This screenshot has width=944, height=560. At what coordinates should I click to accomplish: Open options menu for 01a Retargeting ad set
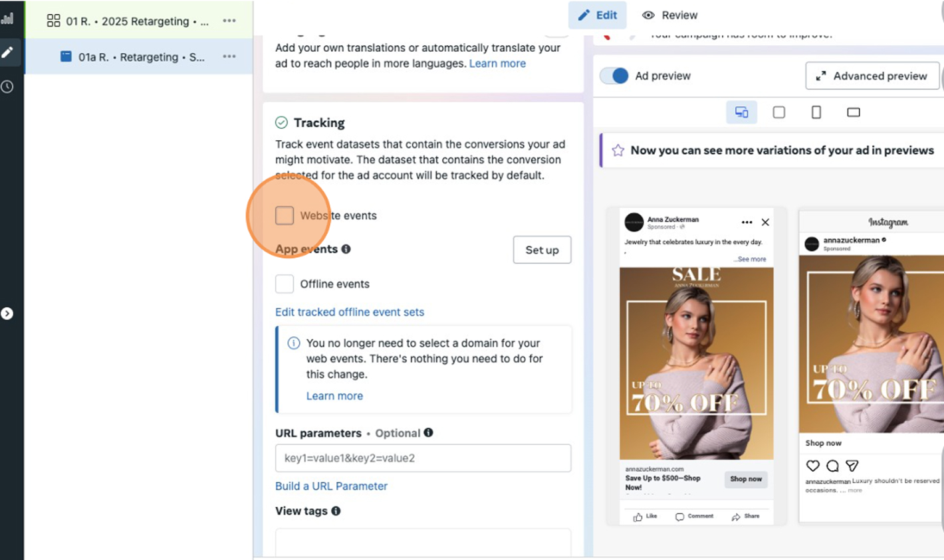tap(229, 57)
